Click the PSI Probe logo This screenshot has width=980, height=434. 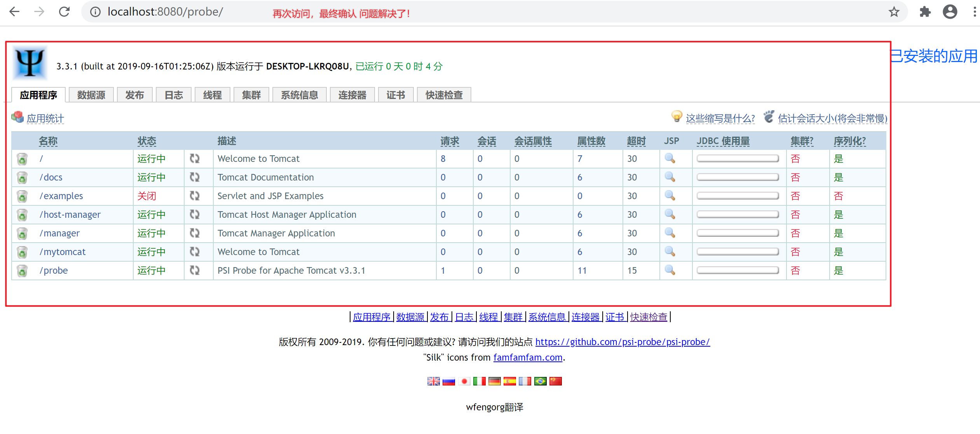[x=30, y=62]
